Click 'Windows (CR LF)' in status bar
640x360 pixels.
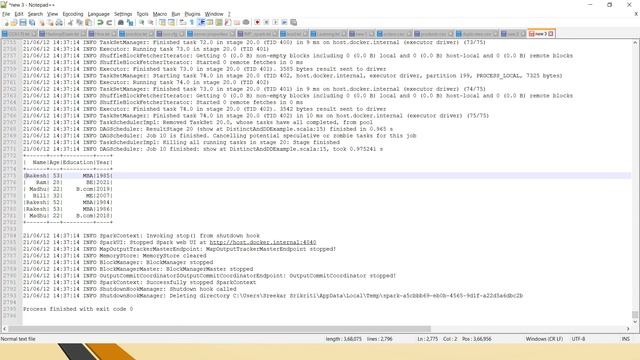click(544, 339)
